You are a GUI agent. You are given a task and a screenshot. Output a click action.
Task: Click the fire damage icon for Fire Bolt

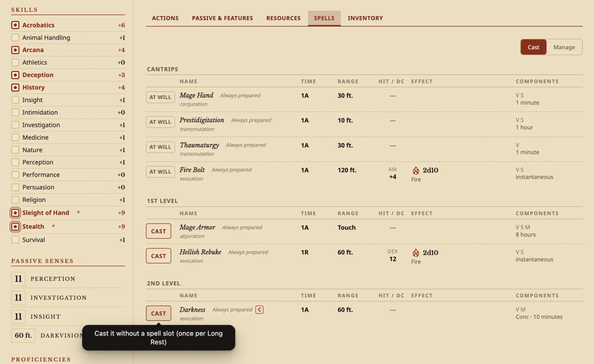coord(416,170)
